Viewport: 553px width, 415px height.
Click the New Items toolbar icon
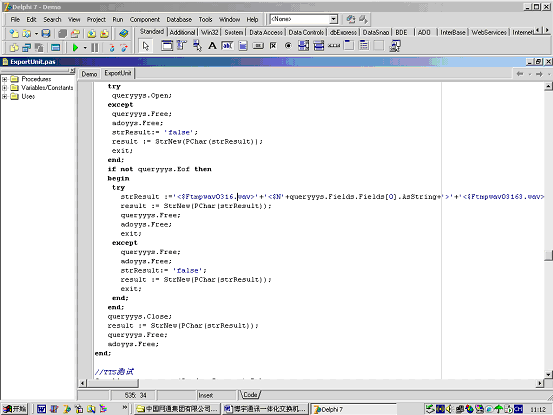(14, 33)
